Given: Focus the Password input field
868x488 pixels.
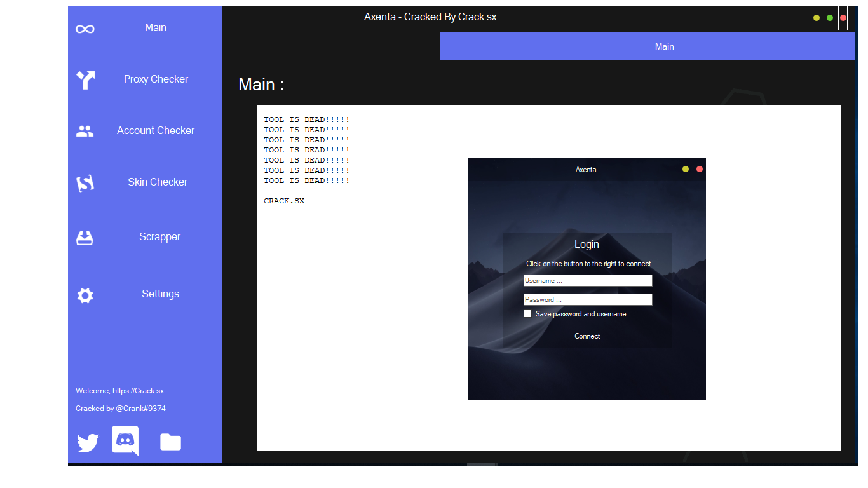Looking at the screenshot, I should [588, 300].
